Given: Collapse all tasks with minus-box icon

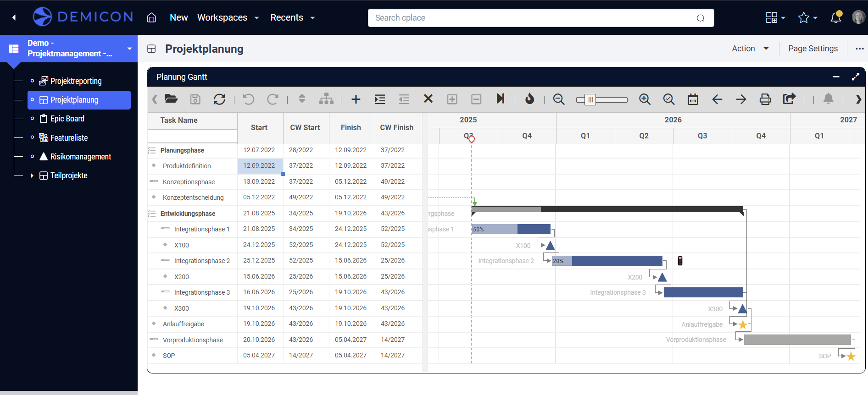Looking at the screenshot, I should (476, 99).
